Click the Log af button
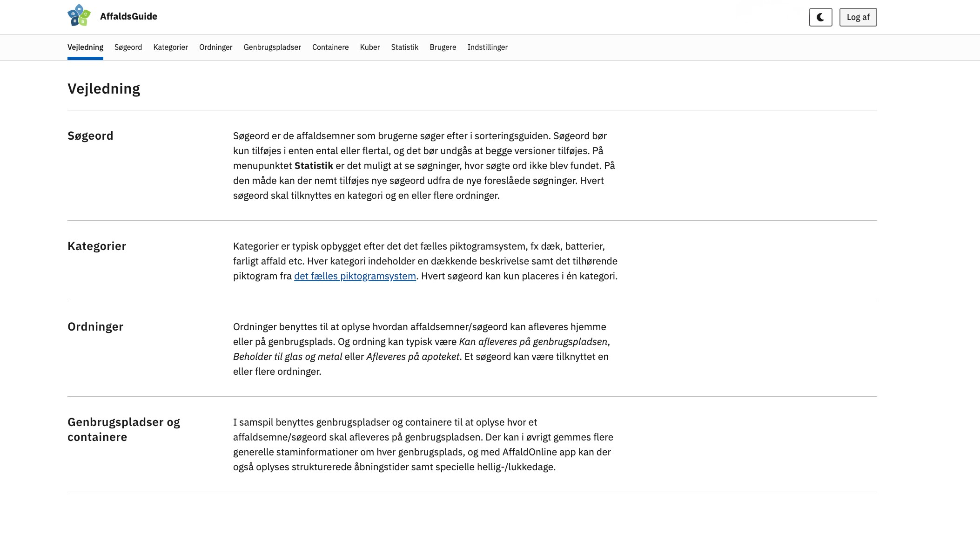 (x=858, y=17)
